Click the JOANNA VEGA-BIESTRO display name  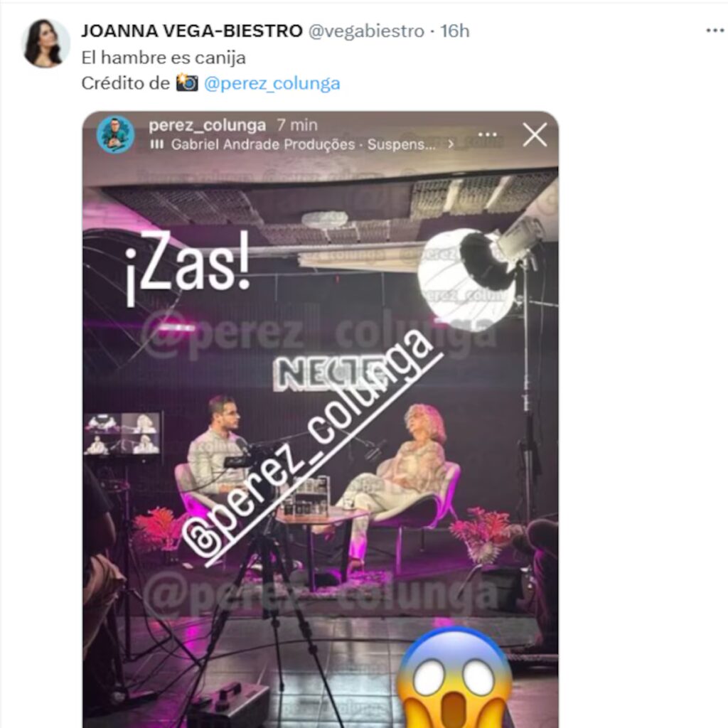[x=192, y=31]
